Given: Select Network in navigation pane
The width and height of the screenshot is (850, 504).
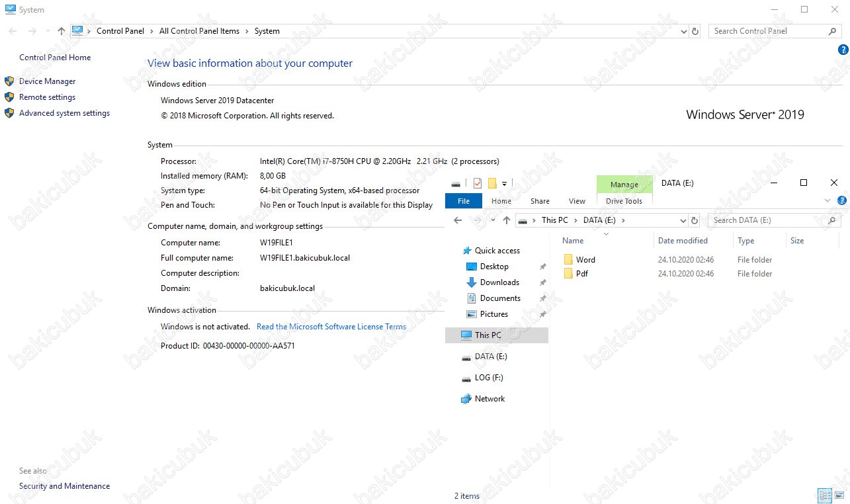Looking at the screenshot, I should [x=489, y=399].
